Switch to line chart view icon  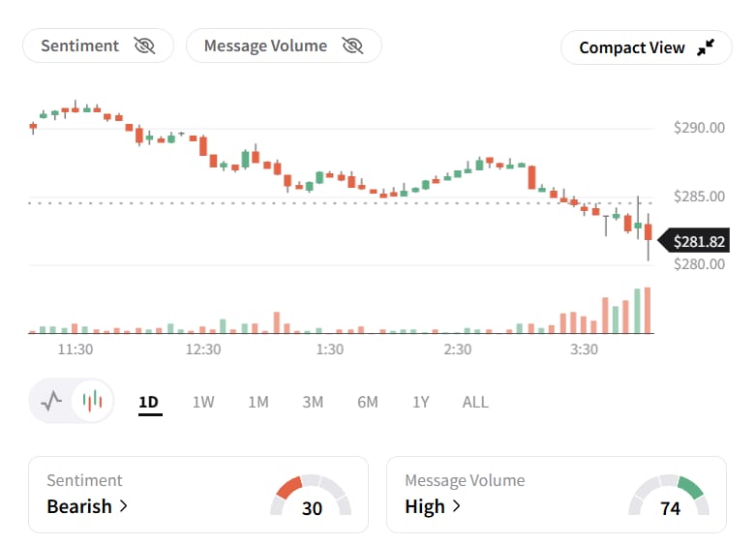(51, 401)
